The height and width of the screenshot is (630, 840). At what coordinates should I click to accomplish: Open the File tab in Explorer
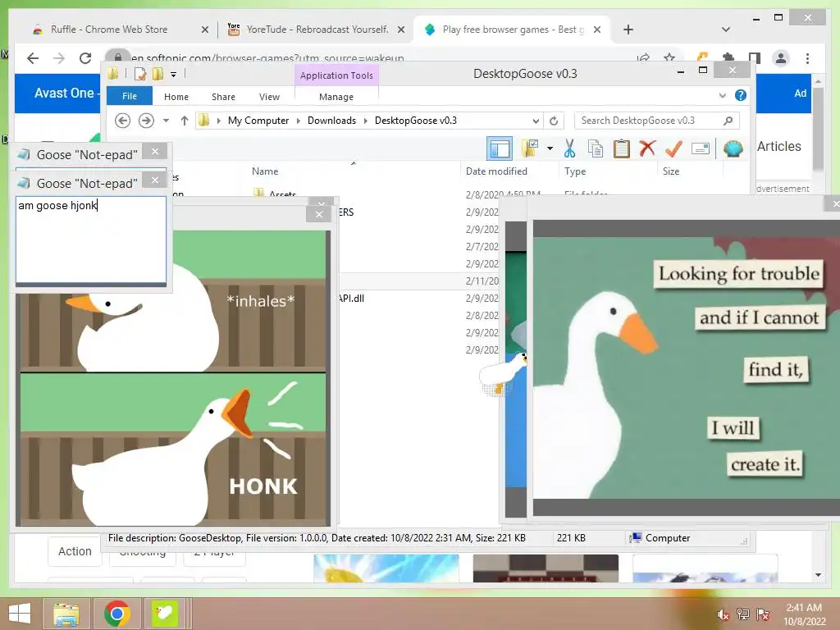129,97
